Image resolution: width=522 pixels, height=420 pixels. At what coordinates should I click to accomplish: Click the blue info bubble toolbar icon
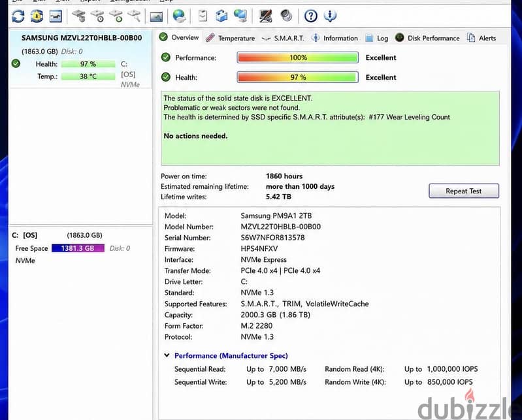coord(330,16)
